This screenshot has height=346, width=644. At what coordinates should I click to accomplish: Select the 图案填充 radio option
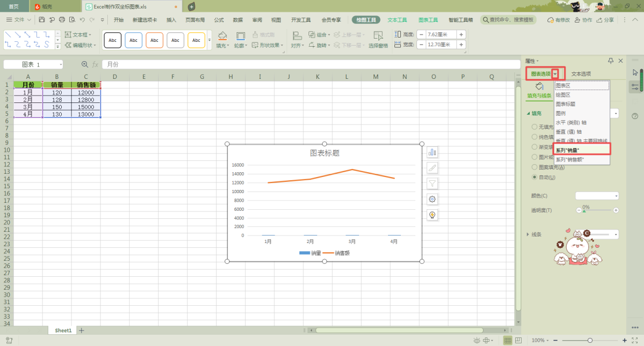535,167
